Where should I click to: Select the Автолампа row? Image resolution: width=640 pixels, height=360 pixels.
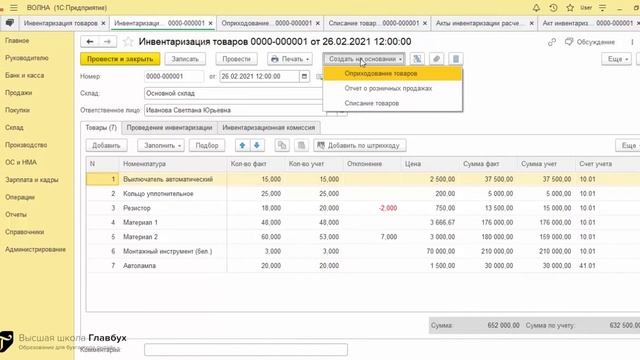363,266
